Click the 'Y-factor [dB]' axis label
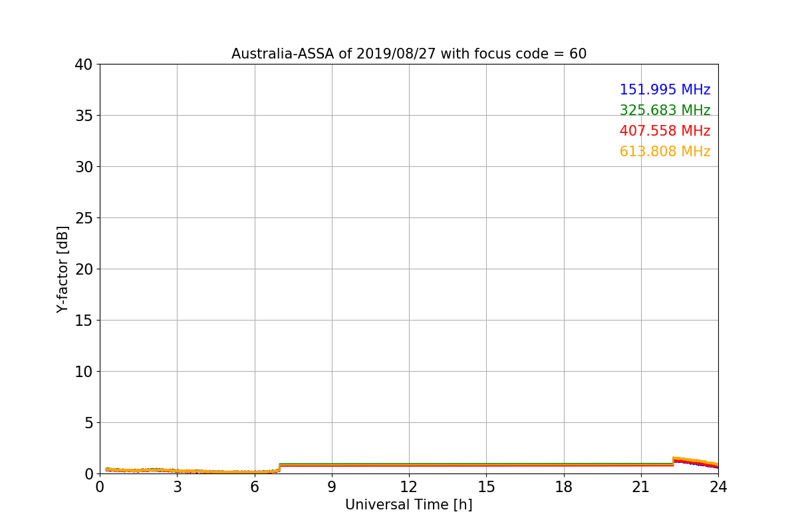 point(63,269)
